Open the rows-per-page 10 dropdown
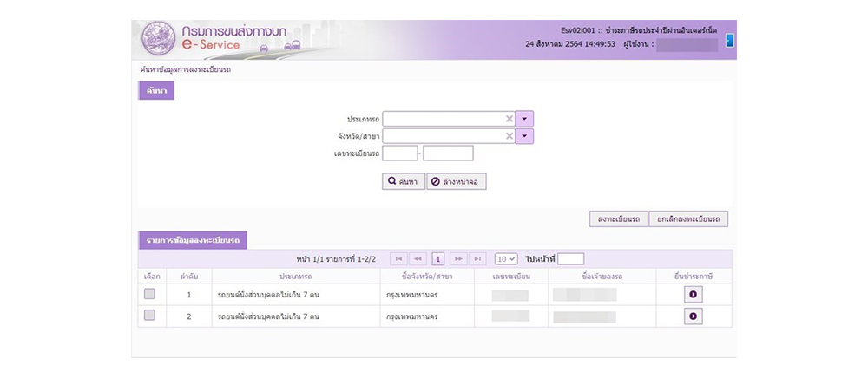This screenshot has height=378, width=868. point(506,258)
